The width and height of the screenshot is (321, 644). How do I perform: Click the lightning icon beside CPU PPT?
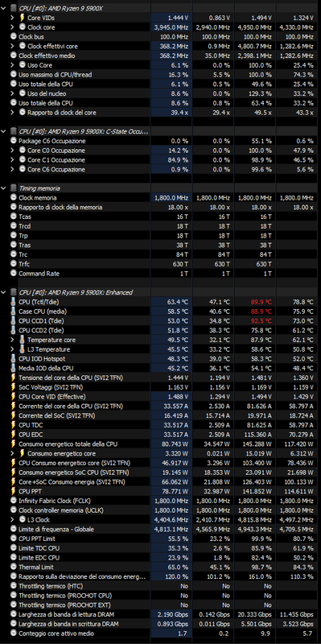coord(14,491)
